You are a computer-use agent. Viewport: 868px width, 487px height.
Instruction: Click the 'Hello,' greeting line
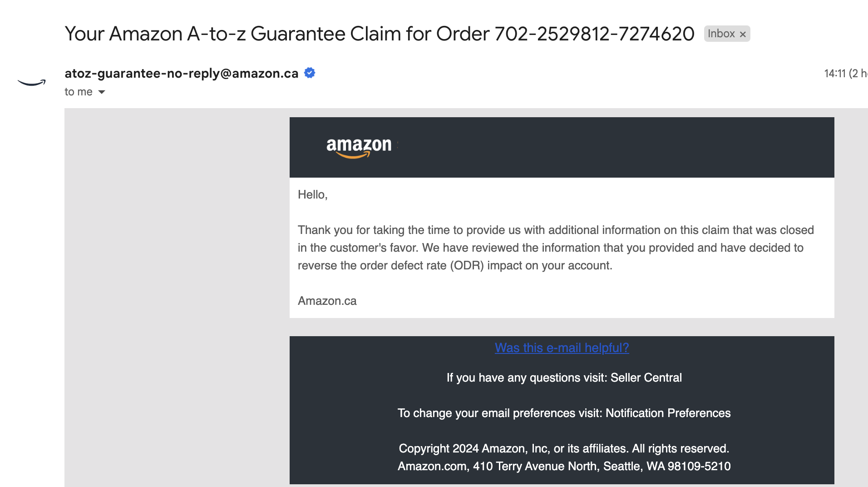point(312,194)
